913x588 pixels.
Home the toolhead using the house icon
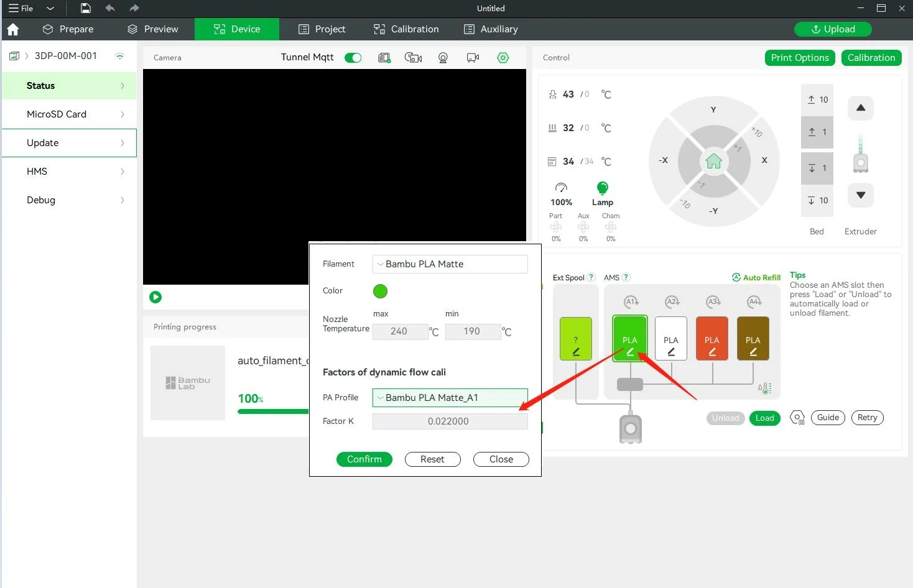[x=713, y=161]
